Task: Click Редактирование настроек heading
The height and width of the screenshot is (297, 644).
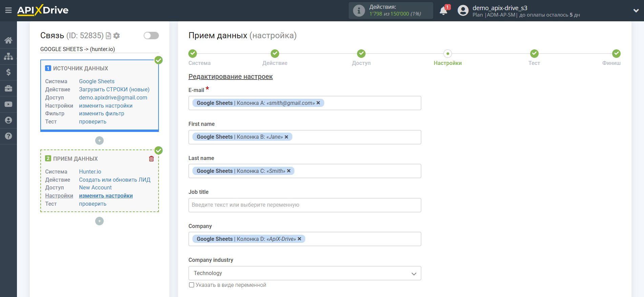Action: pyautogui.click(x=230, y=76)
